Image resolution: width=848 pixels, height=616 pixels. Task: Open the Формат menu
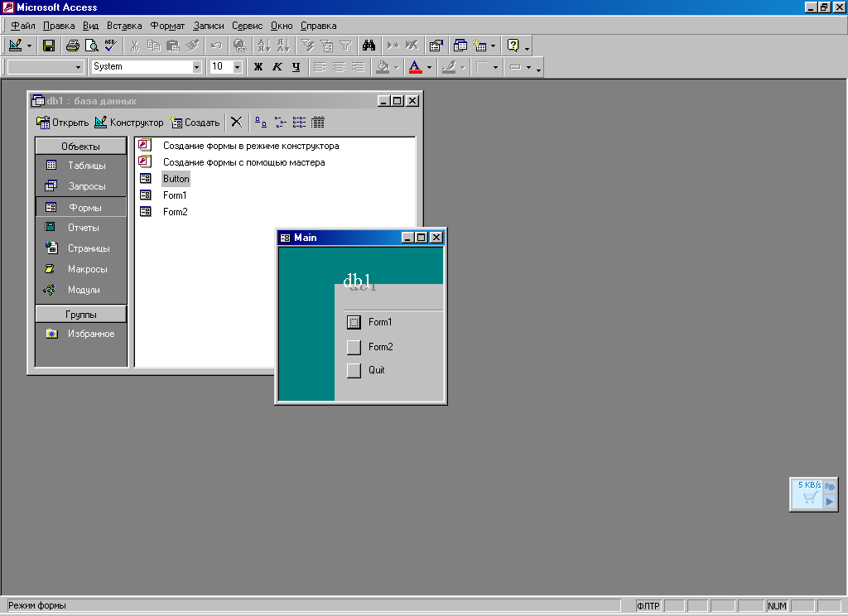(x=167, y=26)
